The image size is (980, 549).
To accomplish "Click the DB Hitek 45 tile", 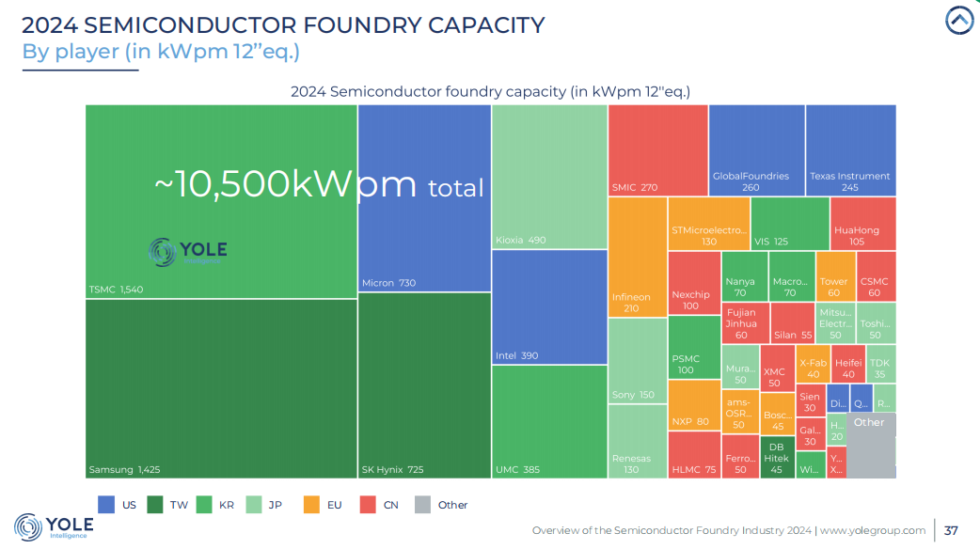I will click(778, 457).
